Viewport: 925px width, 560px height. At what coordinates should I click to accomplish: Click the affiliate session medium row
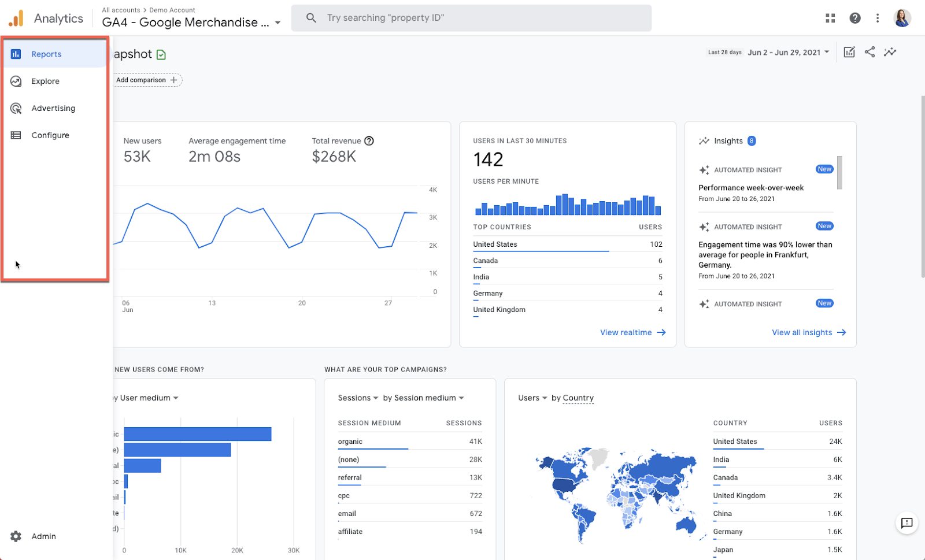pyautogui.click(x=410, y=531)
